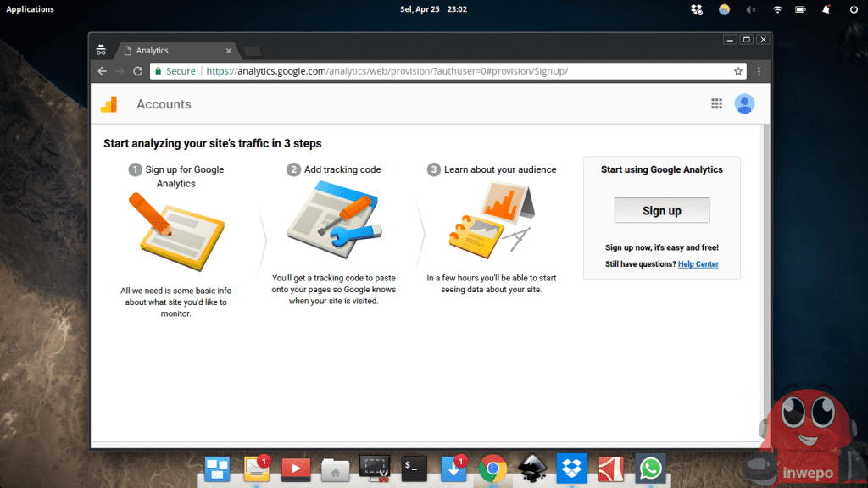Open the Mail app in the dock
The width and height of the screenshot is (868, 488).
click(257, 469)
